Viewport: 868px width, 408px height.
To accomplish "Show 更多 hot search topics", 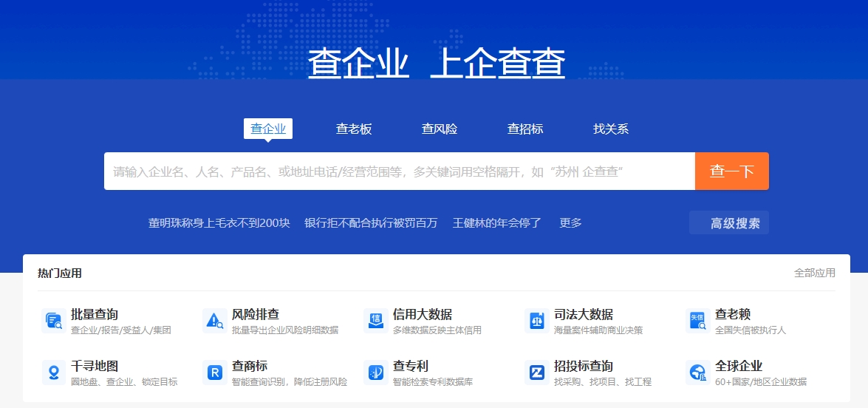I will coord(571,223).
